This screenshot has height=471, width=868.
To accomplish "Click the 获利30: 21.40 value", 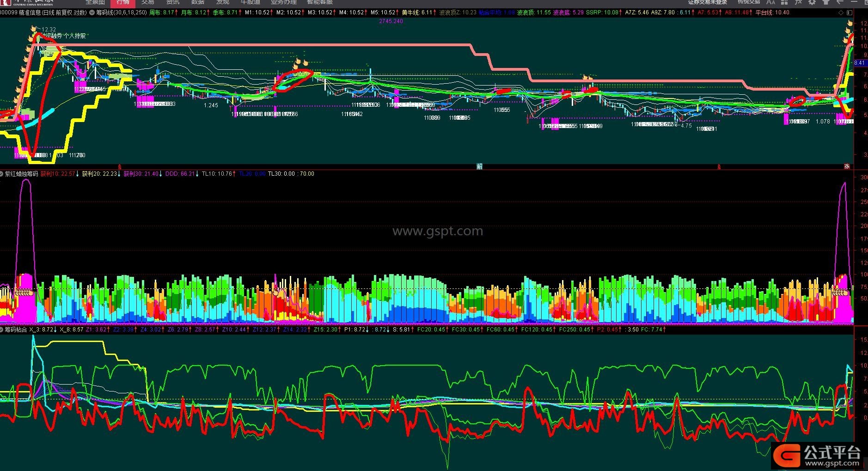I will point(141,174).
